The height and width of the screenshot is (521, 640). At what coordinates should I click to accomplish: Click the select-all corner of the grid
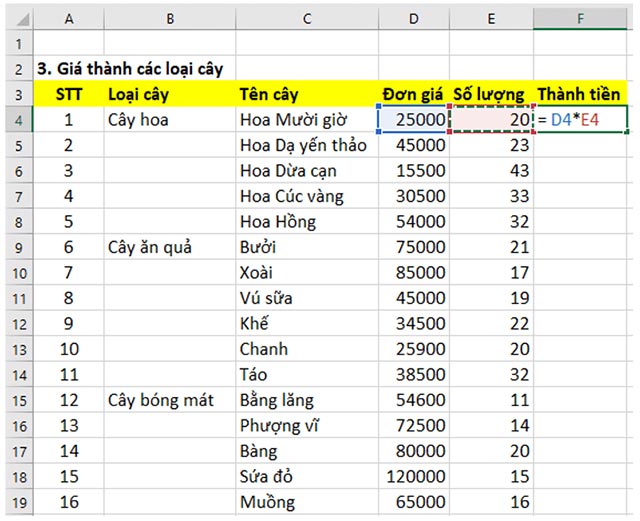(x=17, y=19)
